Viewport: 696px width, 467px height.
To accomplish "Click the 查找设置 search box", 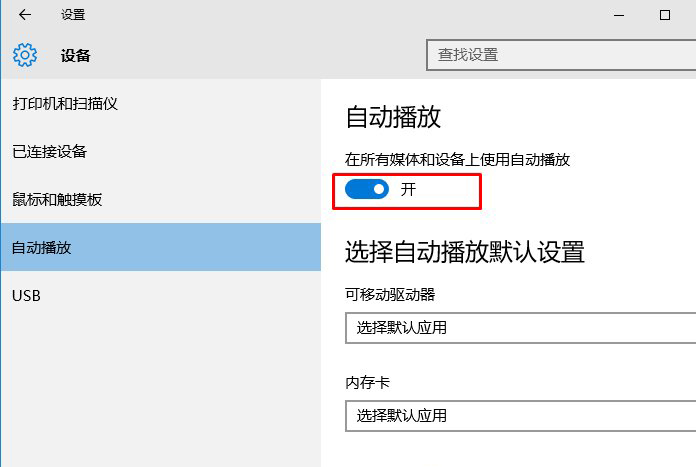I will (x=560, y=55).
